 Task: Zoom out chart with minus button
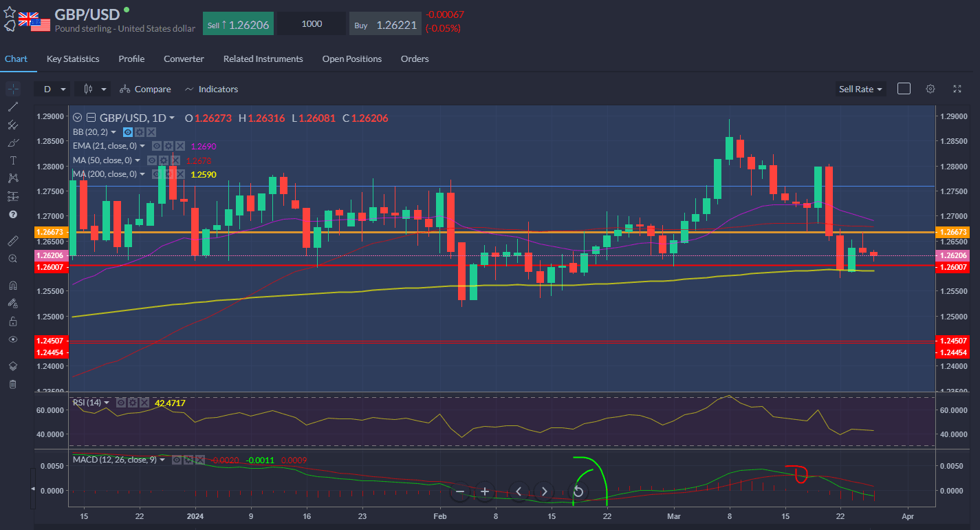point(460,491)
